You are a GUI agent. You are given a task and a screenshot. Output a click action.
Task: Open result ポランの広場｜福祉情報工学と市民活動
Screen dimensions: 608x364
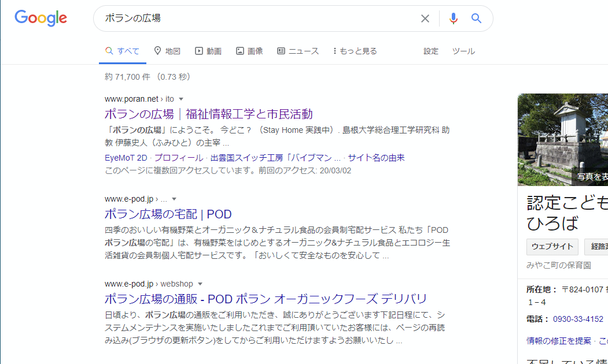point(209,114)
